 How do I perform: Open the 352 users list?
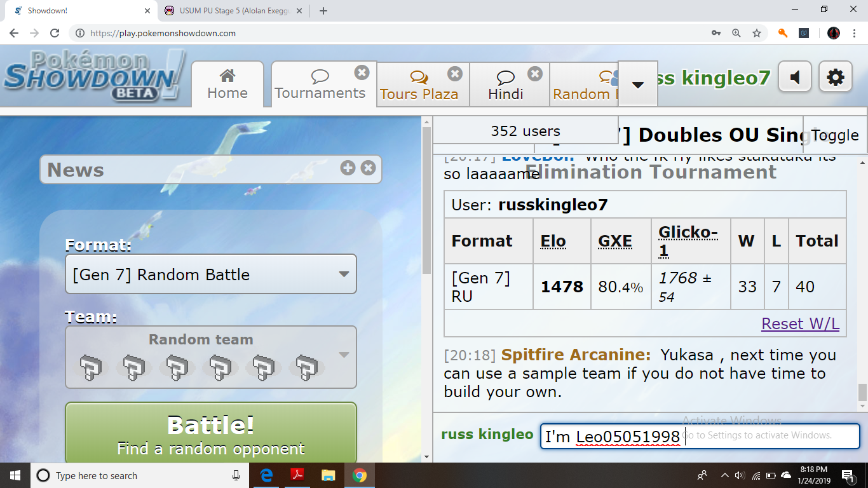click(x=525, y=131)
